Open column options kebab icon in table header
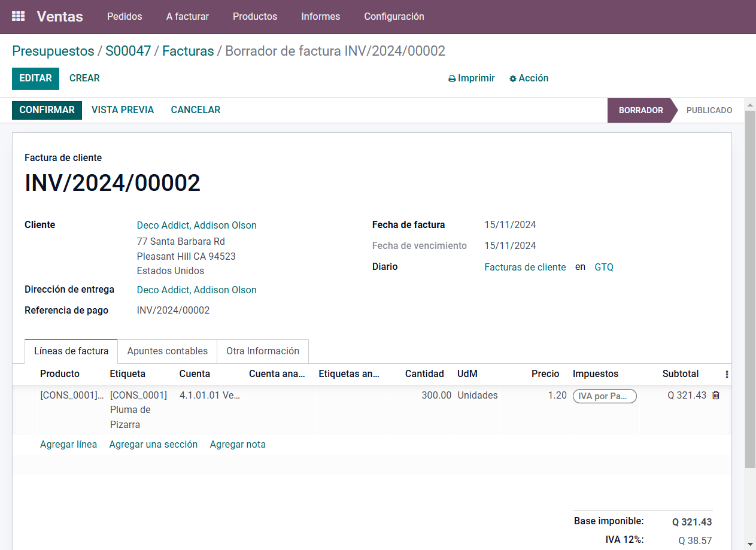Screen dimensions: 756x550 pyautogui.click(x=727, y=374)
